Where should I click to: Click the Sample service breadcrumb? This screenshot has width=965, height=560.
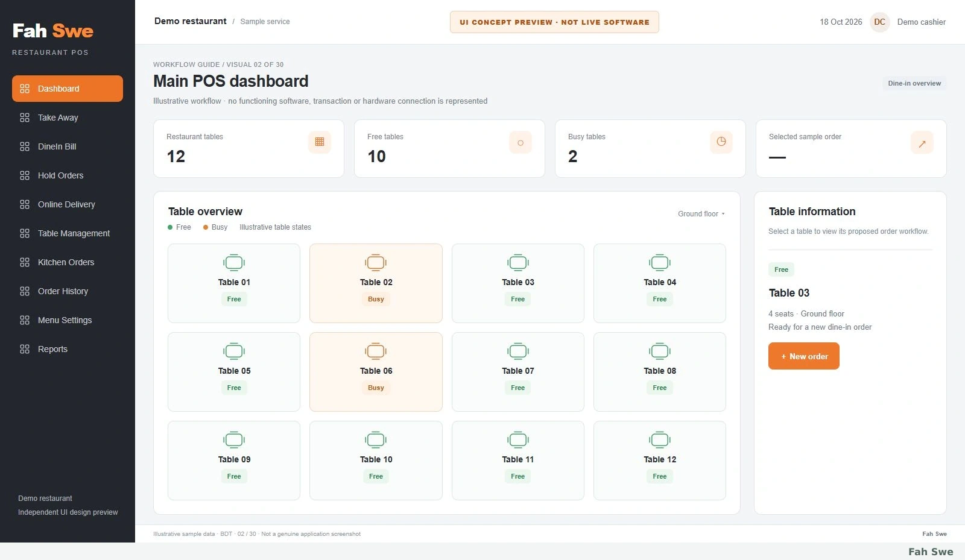pyautogui.click(x=265, y=22)
